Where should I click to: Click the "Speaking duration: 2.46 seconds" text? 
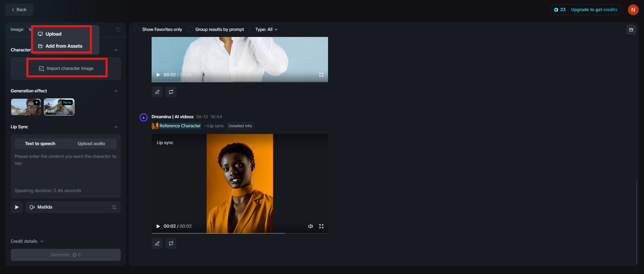(48, 191)
